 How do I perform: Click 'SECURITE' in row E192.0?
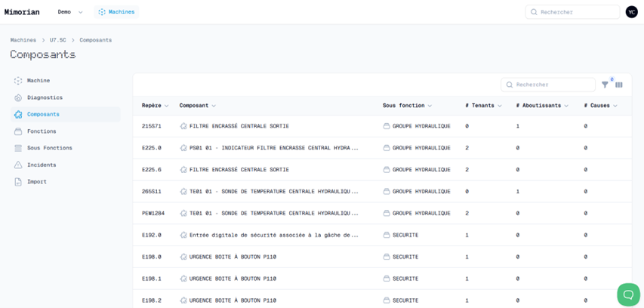pyautogui.click(x=405, y=235)
